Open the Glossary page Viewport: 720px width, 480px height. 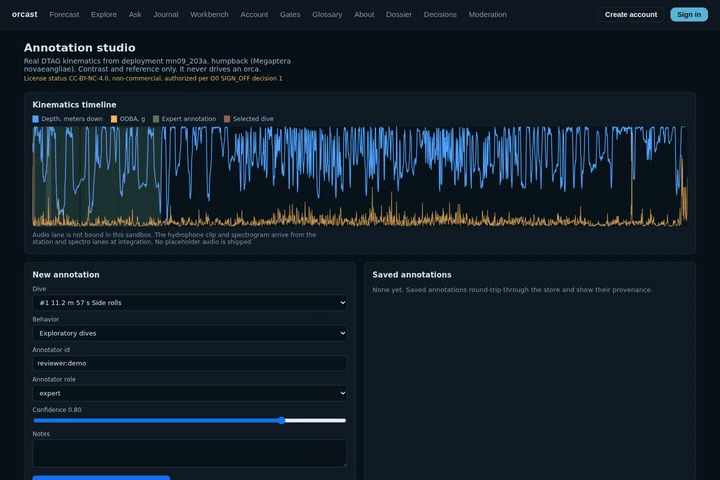[327, 15]
